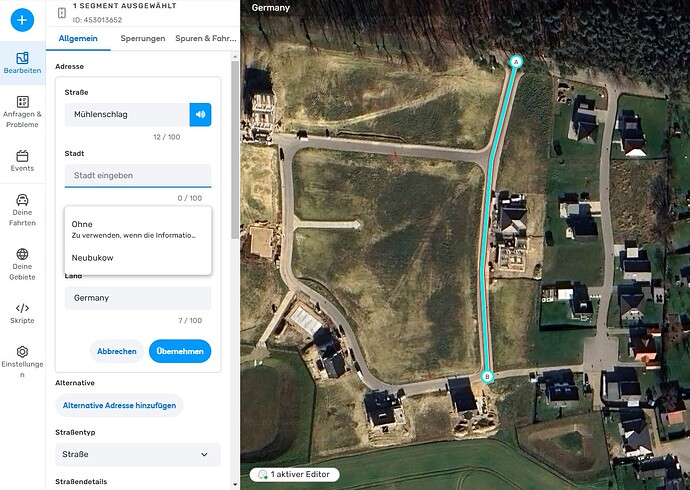
Task: Click the Stadt eingeben input field
Action: (x=138, y=176)
